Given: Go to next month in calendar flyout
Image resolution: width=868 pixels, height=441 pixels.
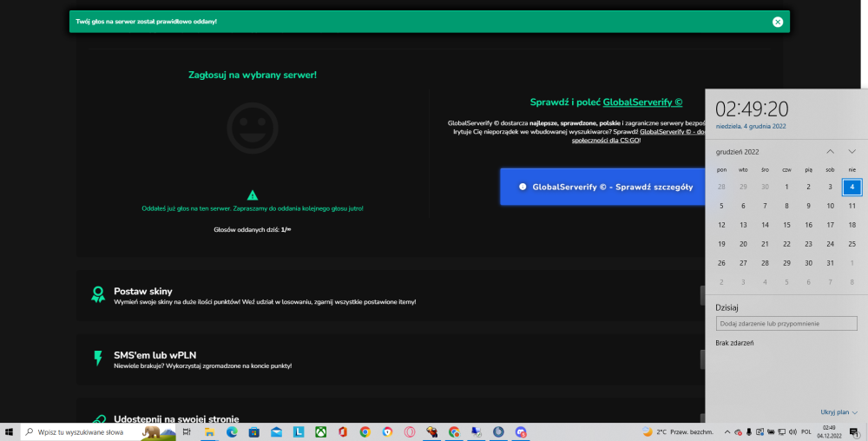Looking at the screenshot, I should pyautogui.click(x=852, y=152).
